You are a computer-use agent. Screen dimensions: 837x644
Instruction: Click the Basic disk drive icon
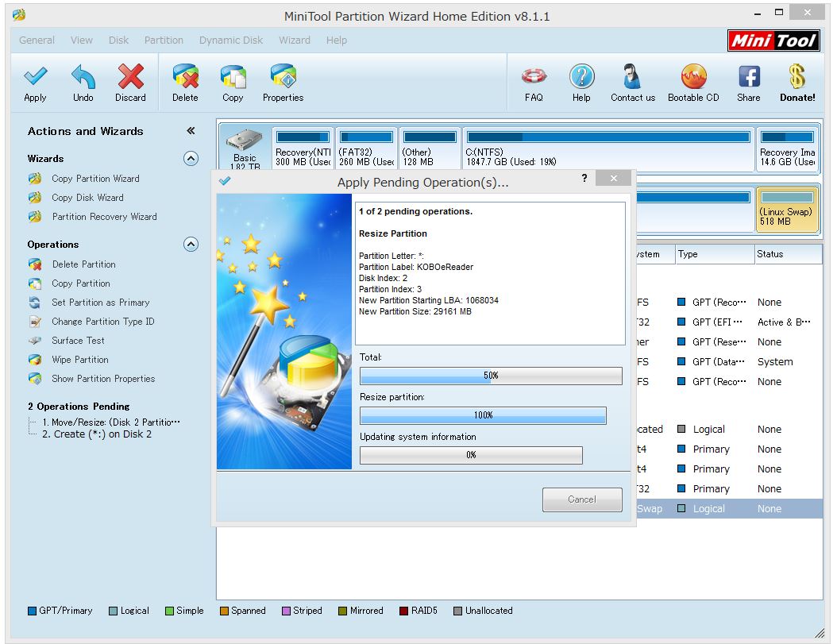(x=245, y=140)
